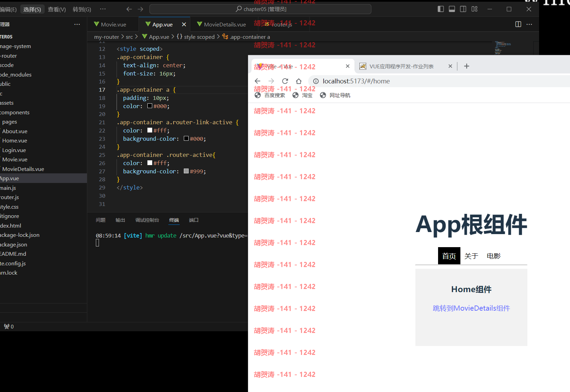Click the site information icon in address bar

tap(316, 81)
